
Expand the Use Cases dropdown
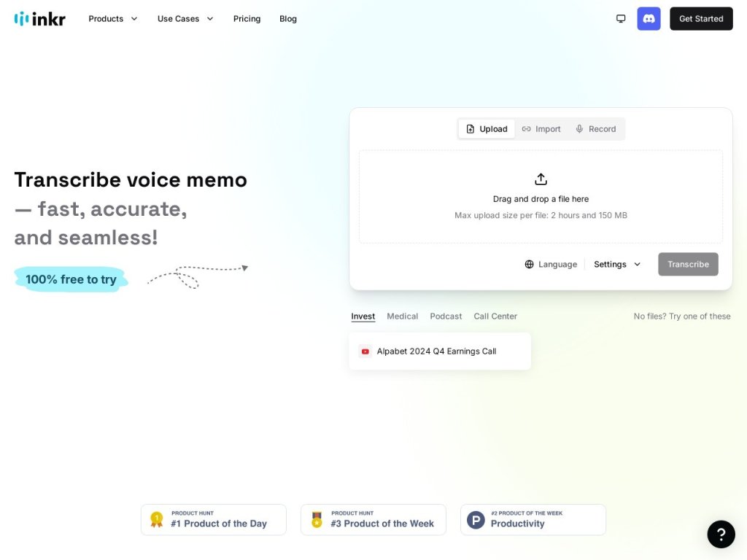185,18
